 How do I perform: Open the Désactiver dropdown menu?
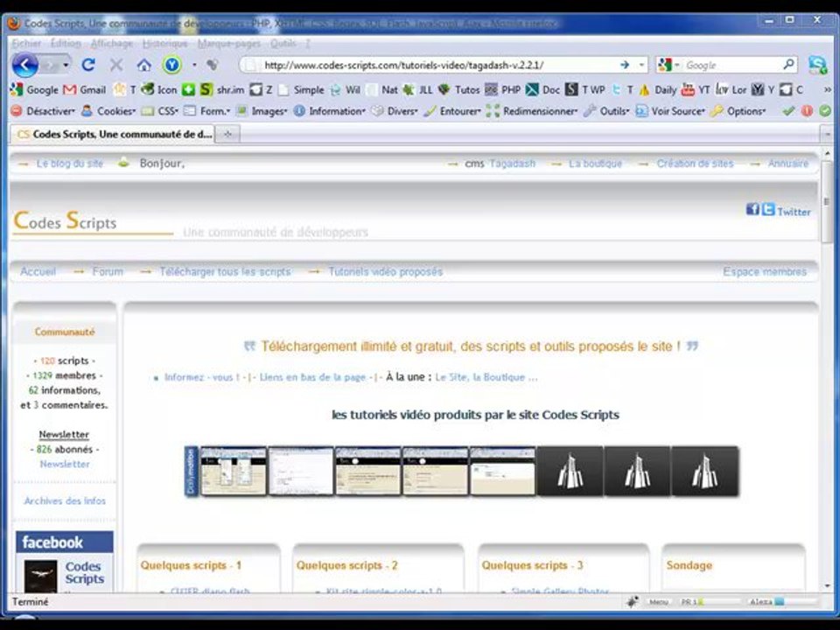pyautogui.click(x=43, y=111)
